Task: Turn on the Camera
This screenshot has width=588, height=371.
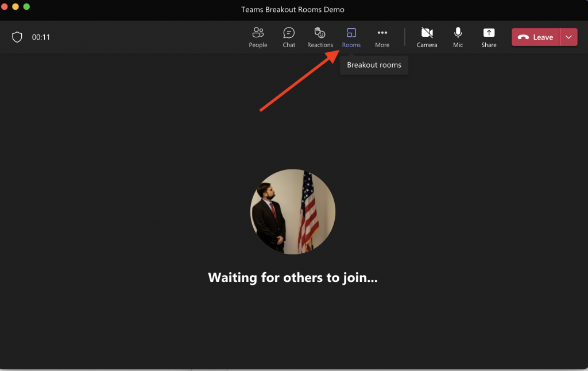Action: (427, 37)
